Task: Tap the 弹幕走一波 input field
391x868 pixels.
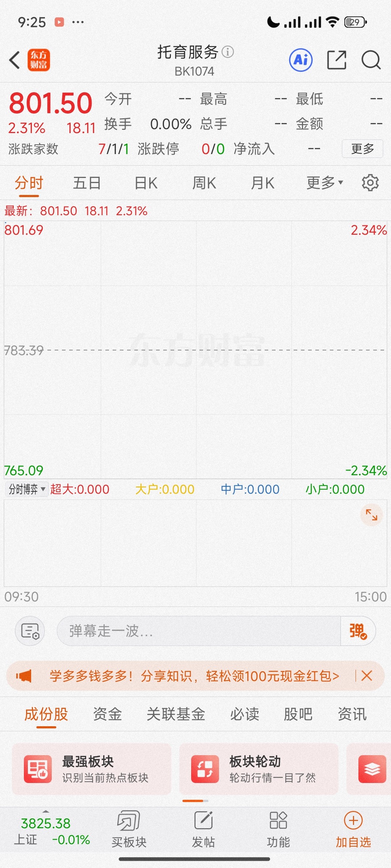Action: click(x=199, y=631)
